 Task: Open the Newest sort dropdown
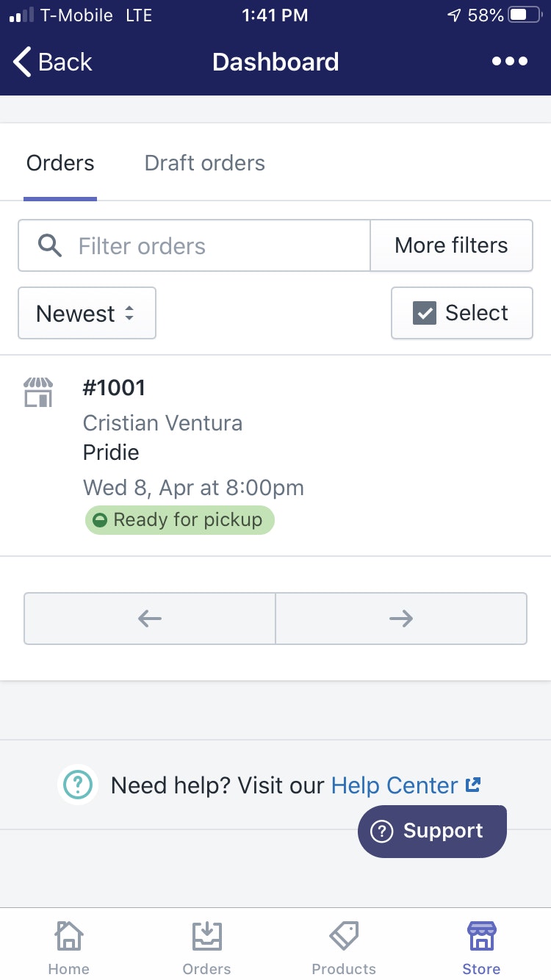tap(87, 314)
